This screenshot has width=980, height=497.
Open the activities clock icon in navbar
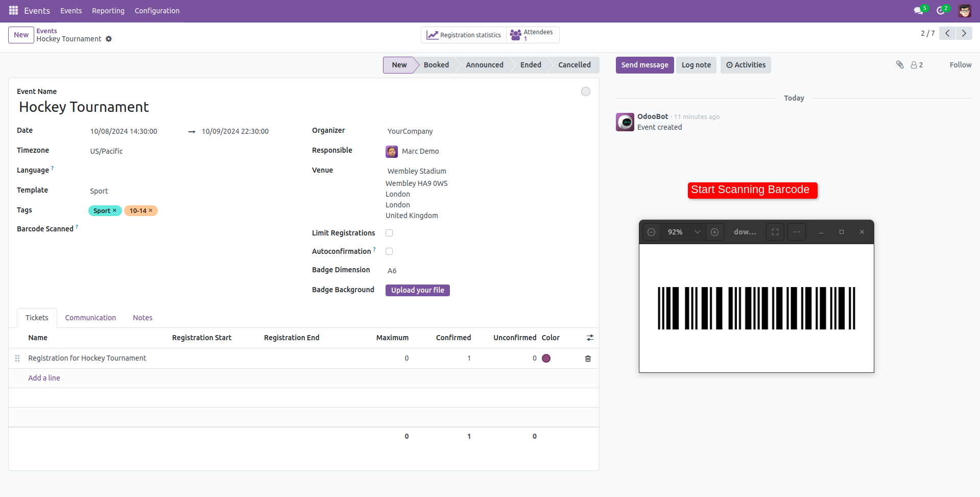point(942,11)
